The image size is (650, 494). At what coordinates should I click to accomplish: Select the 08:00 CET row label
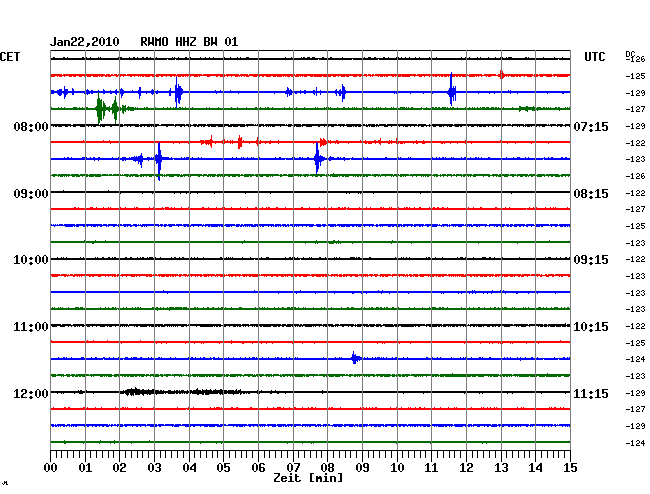click(x=31, y=126)
